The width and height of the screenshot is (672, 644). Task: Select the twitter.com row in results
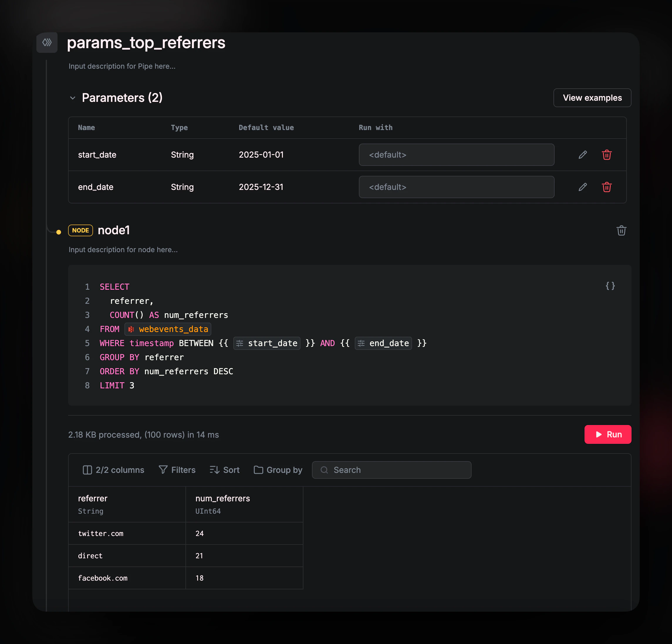101,533
